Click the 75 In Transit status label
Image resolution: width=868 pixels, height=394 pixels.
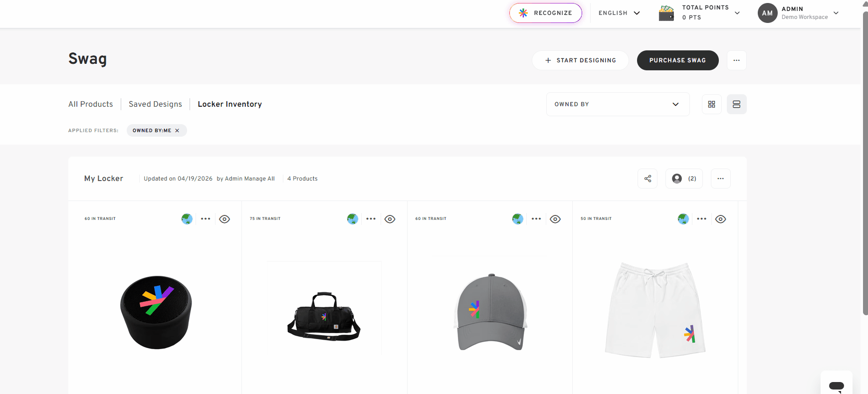coord(265,219)
